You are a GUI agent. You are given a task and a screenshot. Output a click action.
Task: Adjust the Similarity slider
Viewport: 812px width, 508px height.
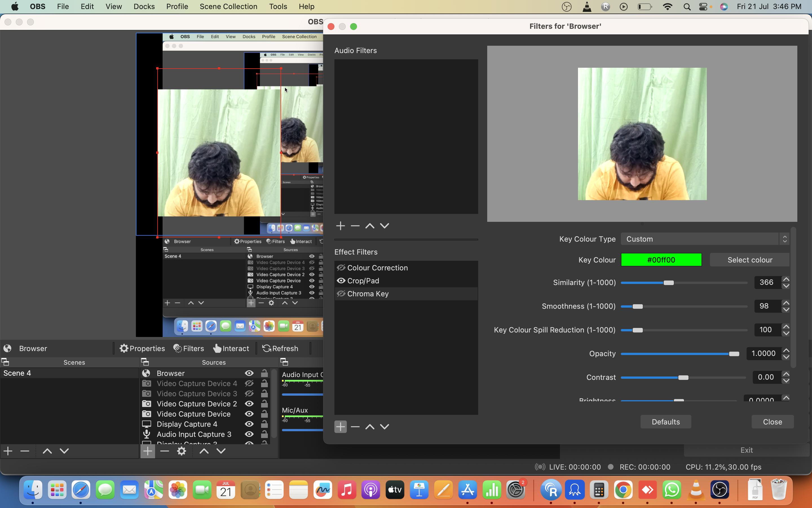(x=668, y=283)
